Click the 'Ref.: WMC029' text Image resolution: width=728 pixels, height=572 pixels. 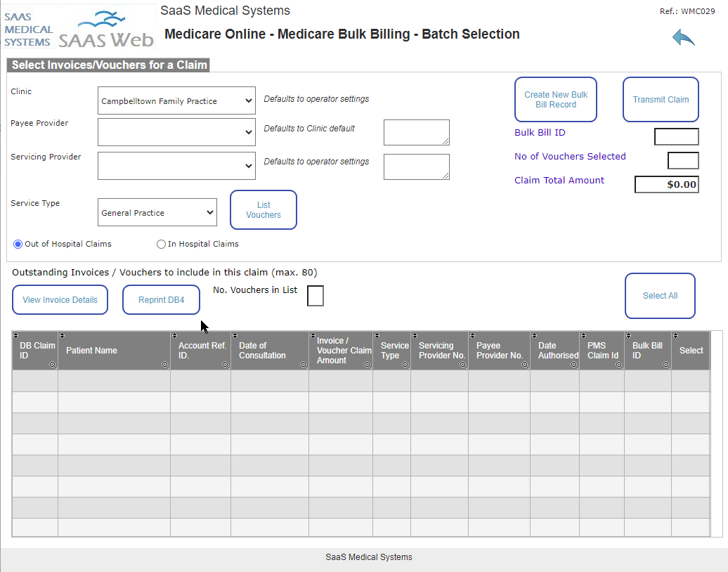tap(687, 11)
